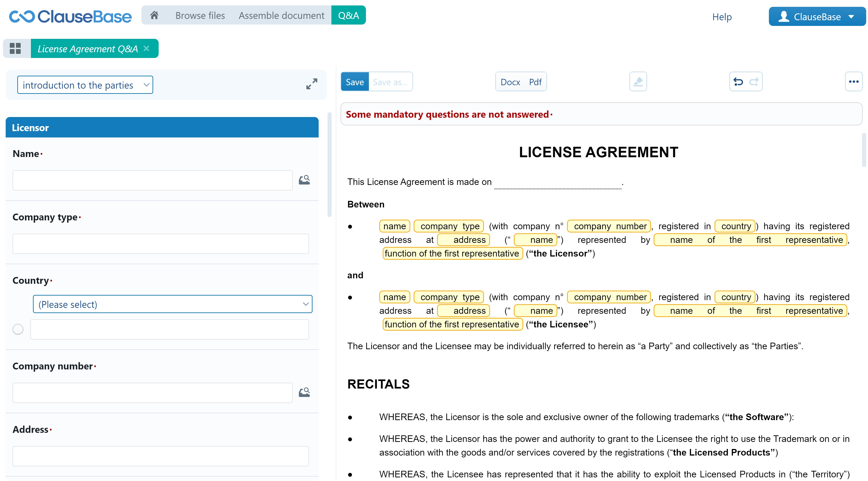Undo the last change
The height and width of the screenshot is (481, 868).
pyautogui.click(x=738, y=82)
